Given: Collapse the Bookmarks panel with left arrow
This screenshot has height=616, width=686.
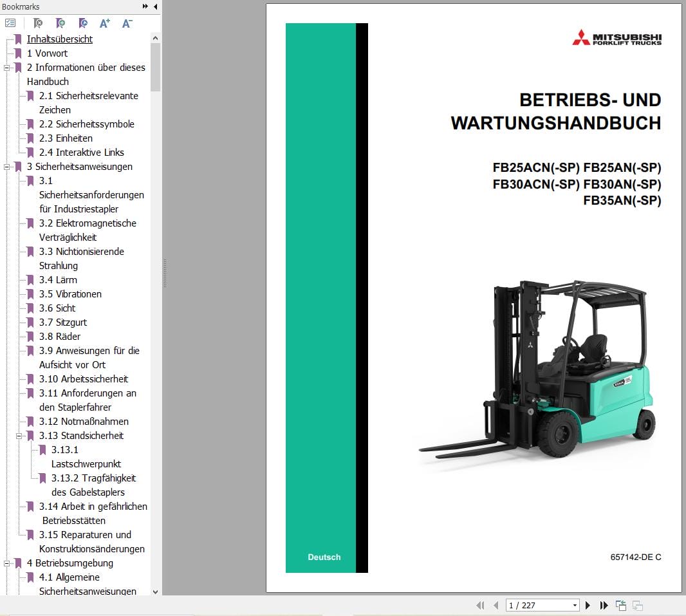Looking at the screenshot, I should (155, 6).
